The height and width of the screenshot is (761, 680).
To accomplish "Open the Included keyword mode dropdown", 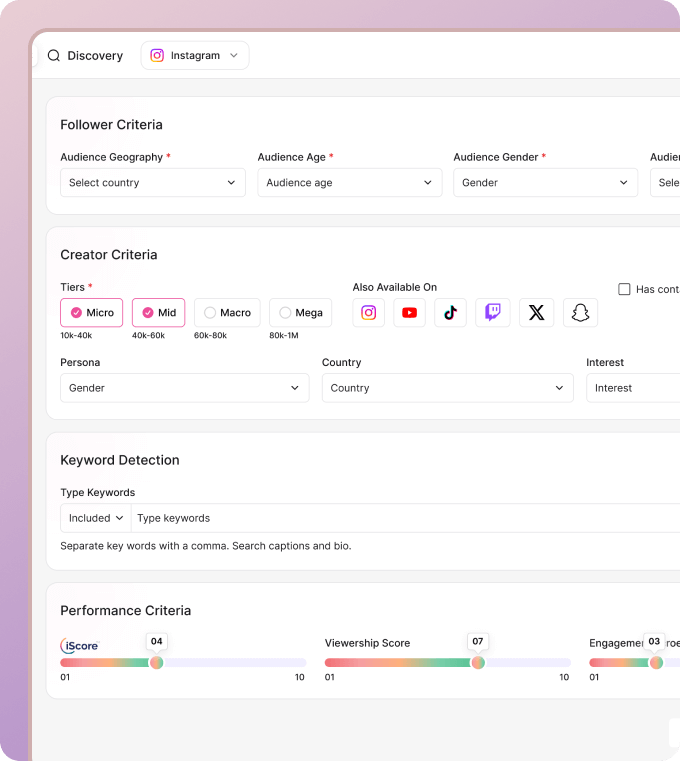I will 96,518.
